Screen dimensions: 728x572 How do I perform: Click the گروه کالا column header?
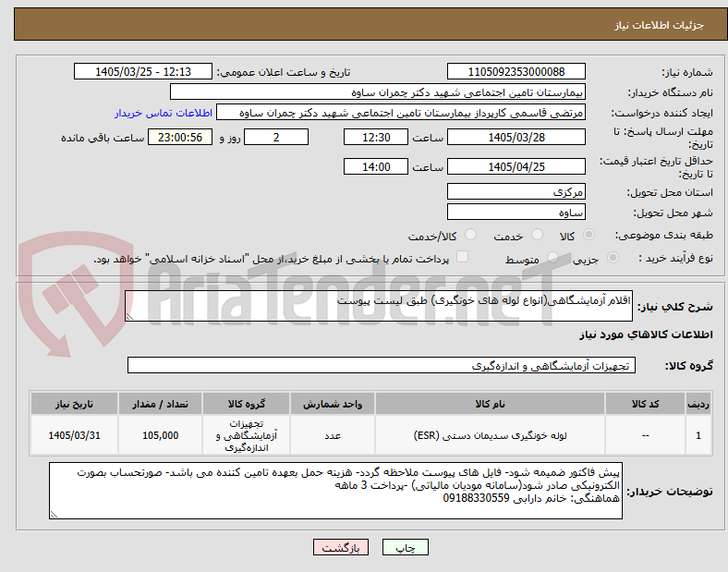point(246,404)
